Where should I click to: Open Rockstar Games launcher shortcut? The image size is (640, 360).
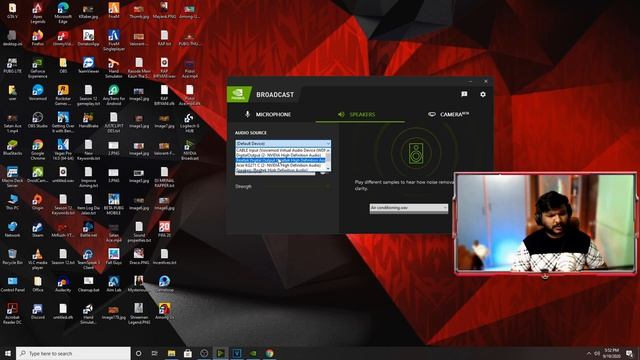pos(63,95)
